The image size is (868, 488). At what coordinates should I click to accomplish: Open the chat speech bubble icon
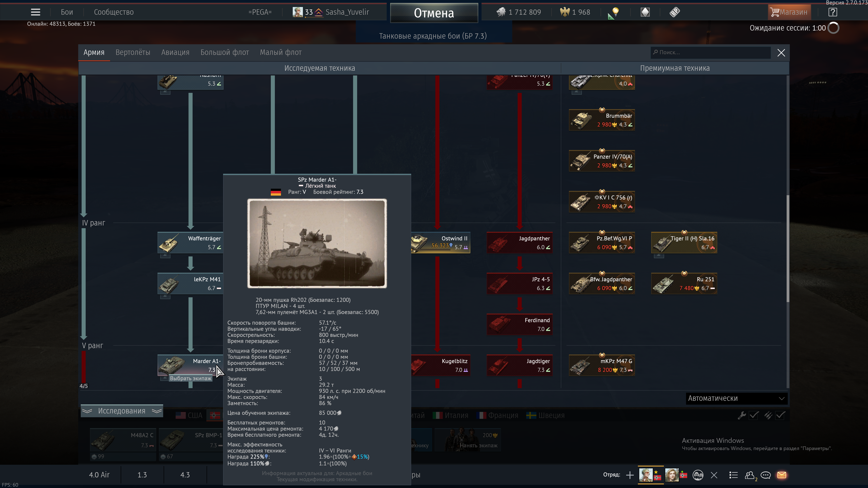pyautogui.click(x=766, y=475)
